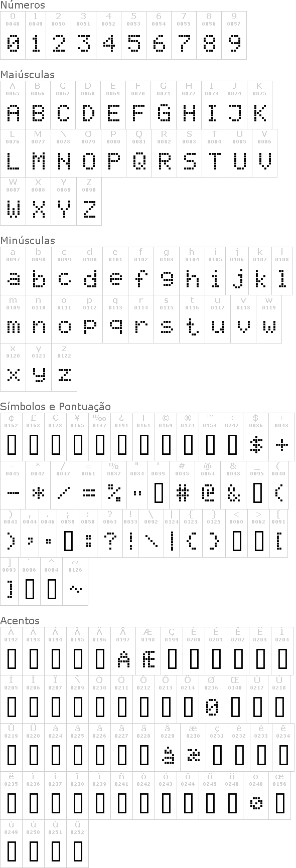
Task: Select the dollar sign glyph cell
Action: coord(256,437)
